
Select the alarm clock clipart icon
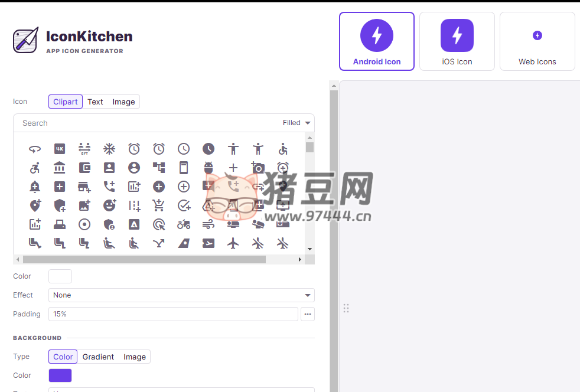pos(133,149)
